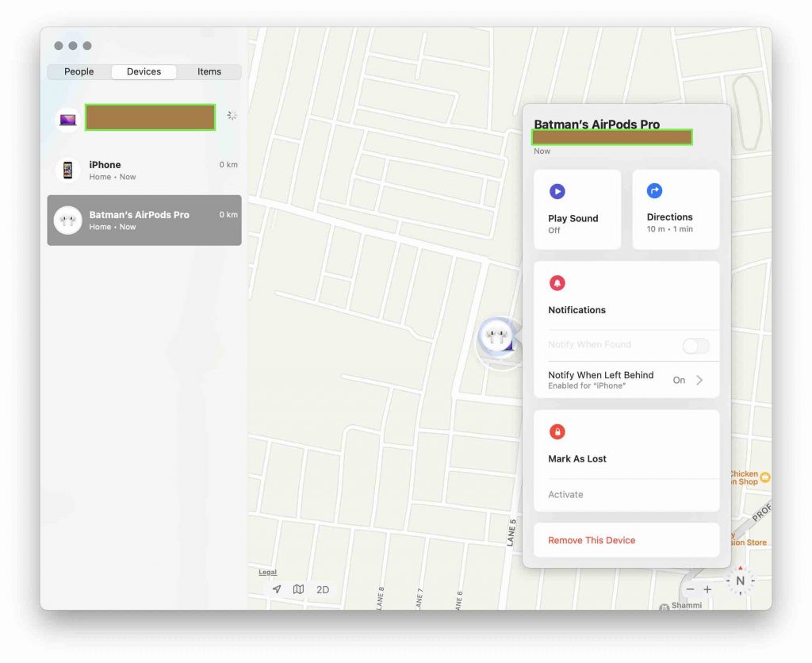
Task: Zoom in with the plus button
Action: point(707,589)
